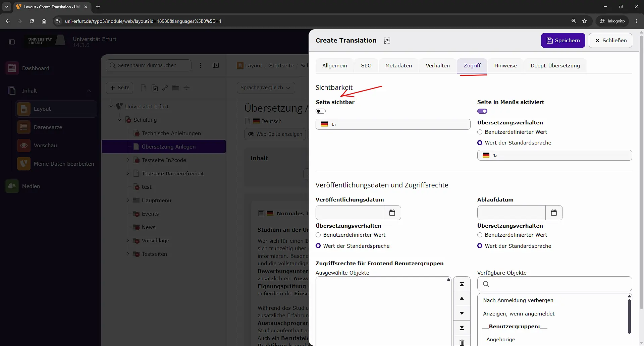The height and width of the screenshot is (346, 644).
Task: Expand the Vorschläge tree node
Action: [128, 240]
